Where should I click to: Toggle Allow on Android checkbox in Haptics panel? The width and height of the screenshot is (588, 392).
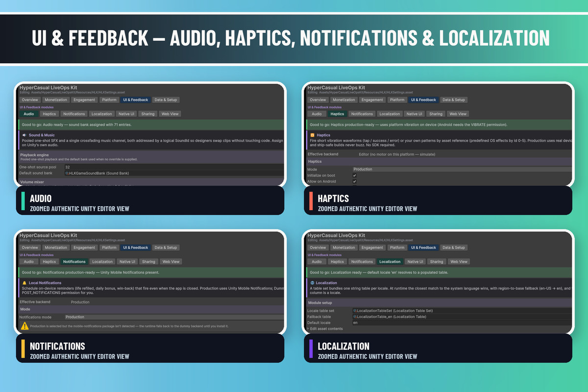tap(355, 181)
